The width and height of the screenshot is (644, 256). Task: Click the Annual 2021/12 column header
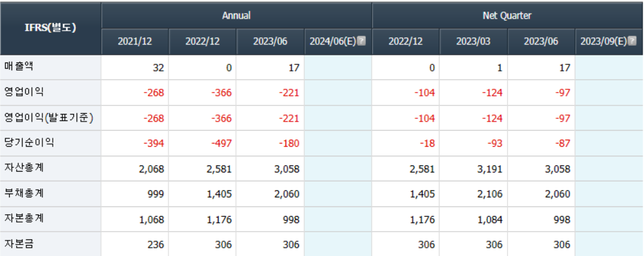coord(135,42)
